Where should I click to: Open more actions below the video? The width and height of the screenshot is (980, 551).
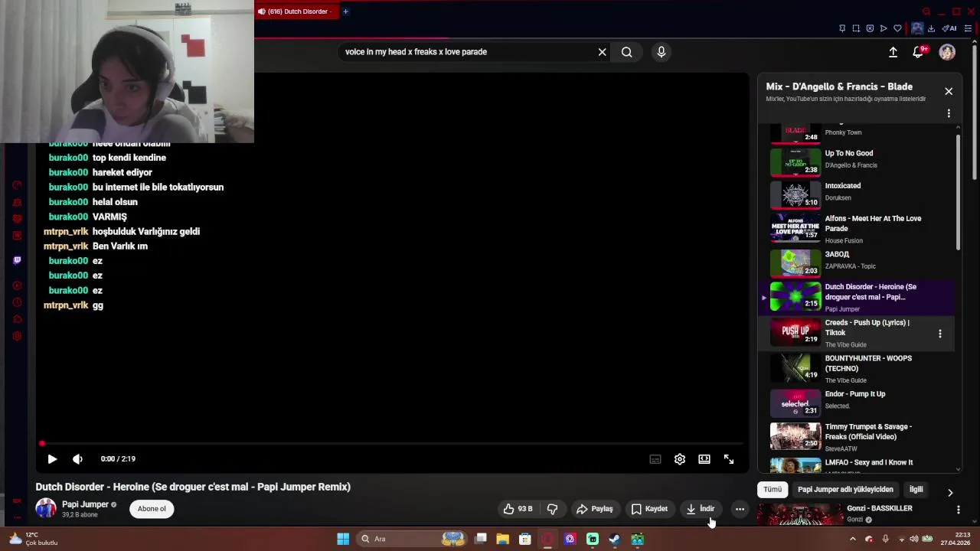[740, 509]
